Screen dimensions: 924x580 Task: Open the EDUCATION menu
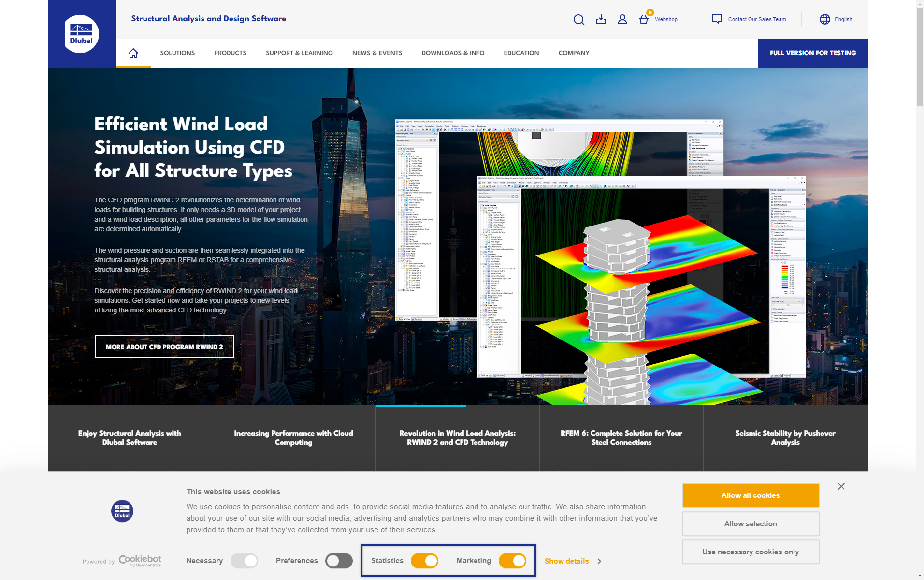click(521, 53)
